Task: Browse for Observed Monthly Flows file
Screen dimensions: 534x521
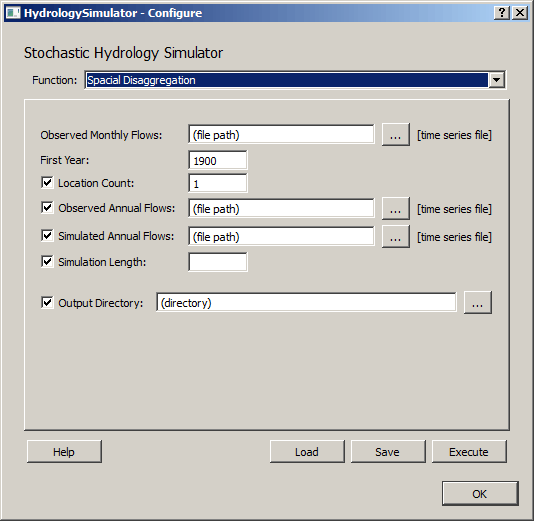Action: tap(395, 135)
